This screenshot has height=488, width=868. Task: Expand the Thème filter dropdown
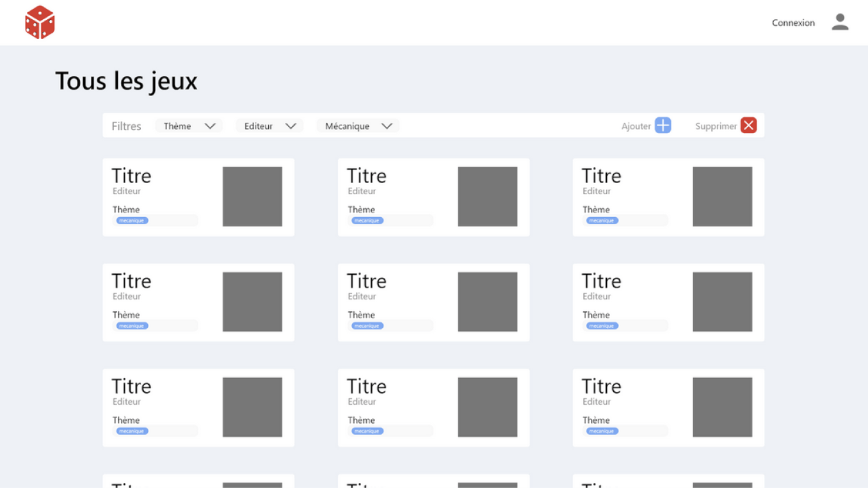[x=189, y=126]
